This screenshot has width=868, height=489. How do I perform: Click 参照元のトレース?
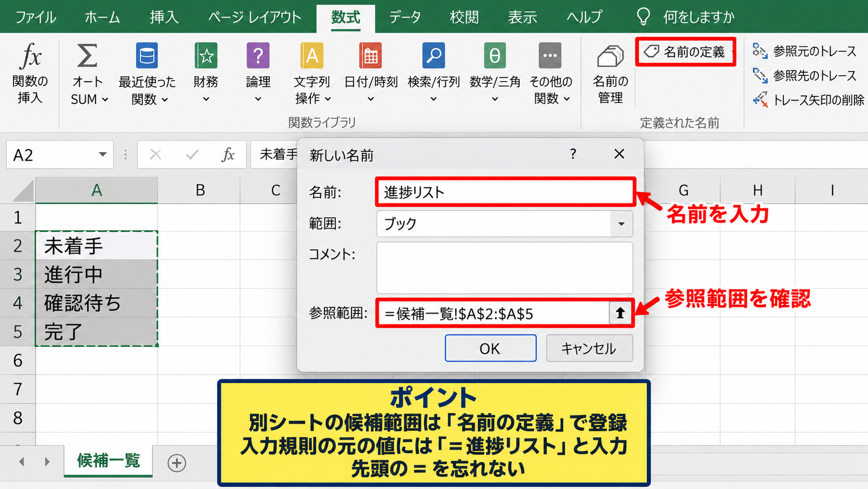(804, 51)
